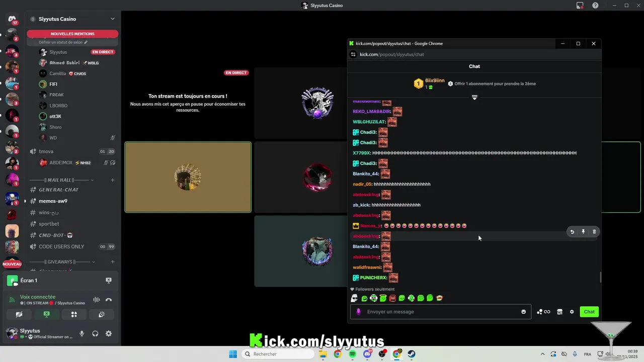Click the NOUVEAU badge in server list

click(12, 264)
